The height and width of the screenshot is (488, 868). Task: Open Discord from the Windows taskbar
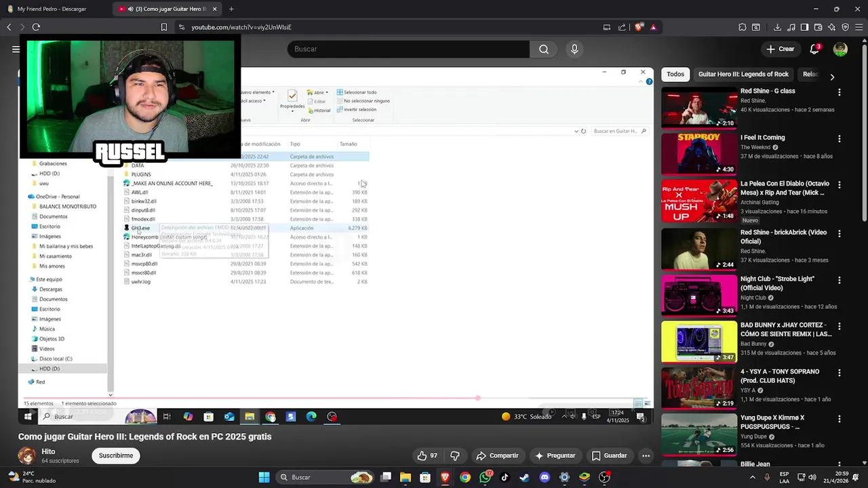click(545, 477)
